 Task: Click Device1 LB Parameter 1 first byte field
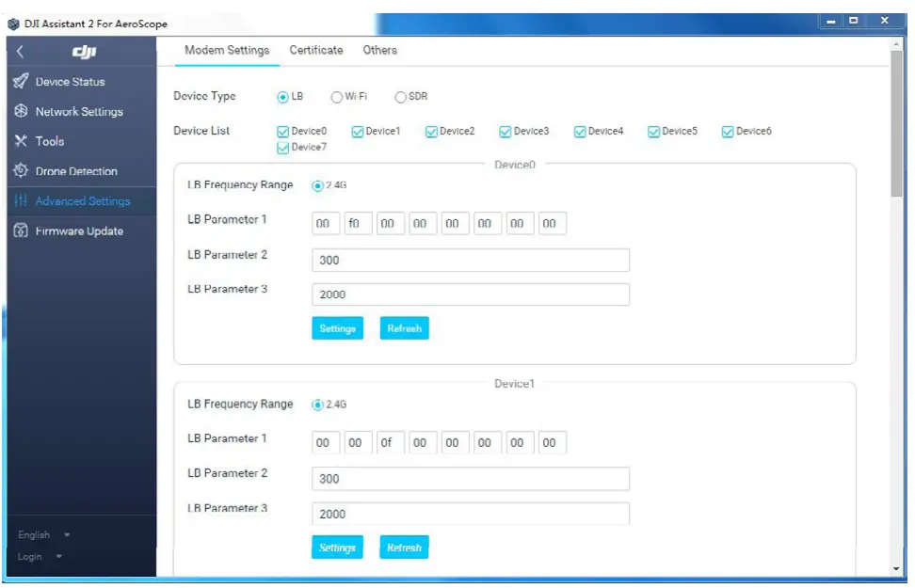click(326, 443)
